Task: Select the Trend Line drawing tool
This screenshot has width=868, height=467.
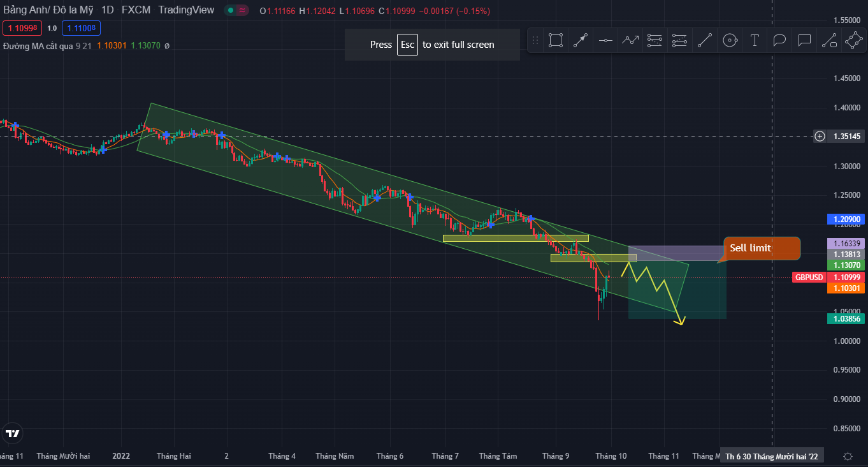Action: point(705,40)
